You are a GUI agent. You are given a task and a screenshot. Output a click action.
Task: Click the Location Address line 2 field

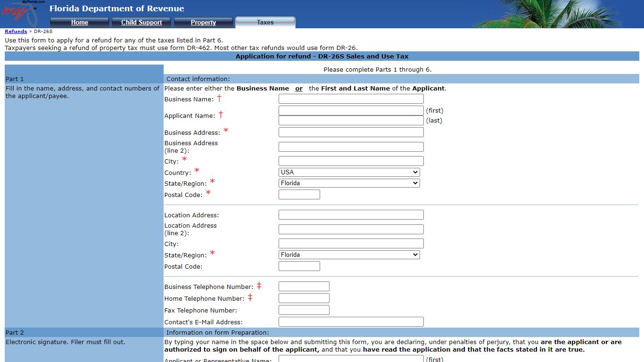click(x=351, y=229)
